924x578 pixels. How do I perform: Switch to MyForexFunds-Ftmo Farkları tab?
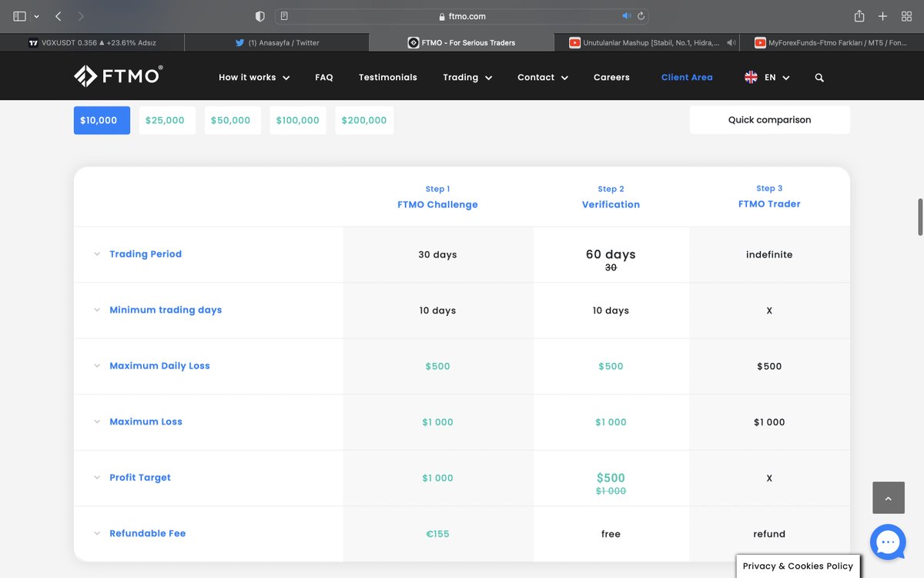832,43
